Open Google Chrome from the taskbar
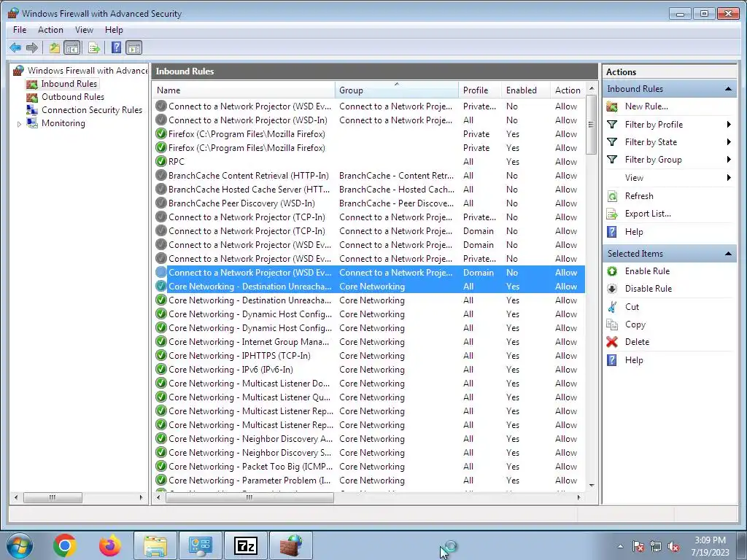This screenshot has width=747, height=560. [65, 545]
